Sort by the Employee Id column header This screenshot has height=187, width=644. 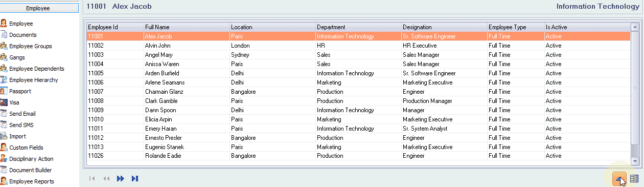115,27
